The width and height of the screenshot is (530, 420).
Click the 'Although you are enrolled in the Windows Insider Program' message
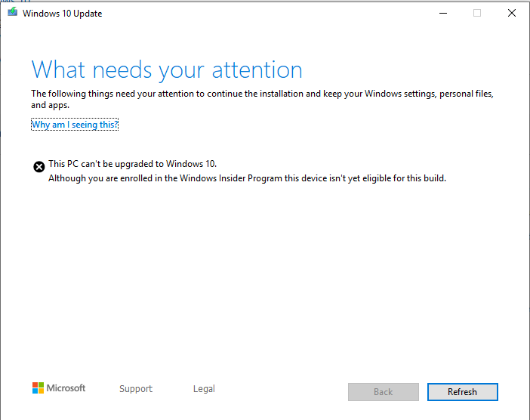[247, 178]
